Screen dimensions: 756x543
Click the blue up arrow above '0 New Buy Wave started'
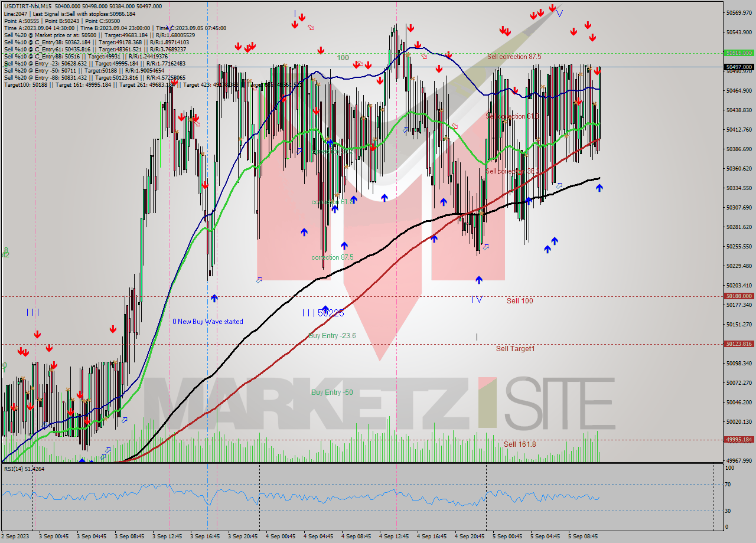click(214, 298)
